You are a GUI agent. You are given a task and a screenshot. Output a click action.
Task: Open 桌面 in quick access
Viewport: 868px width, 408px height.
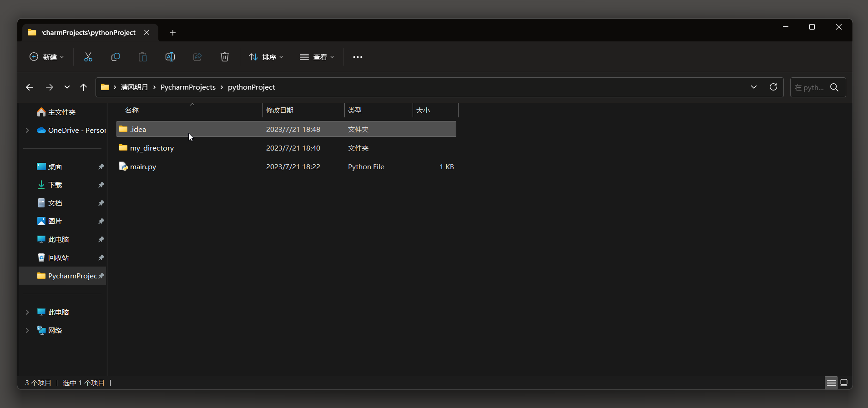(x=55, y=167)
